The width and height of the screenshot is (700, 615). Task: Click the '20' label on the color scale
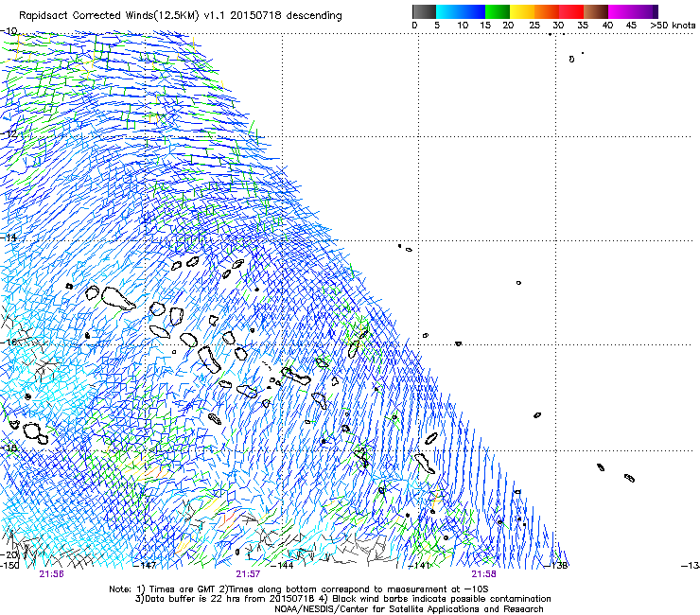coord(508,26)
